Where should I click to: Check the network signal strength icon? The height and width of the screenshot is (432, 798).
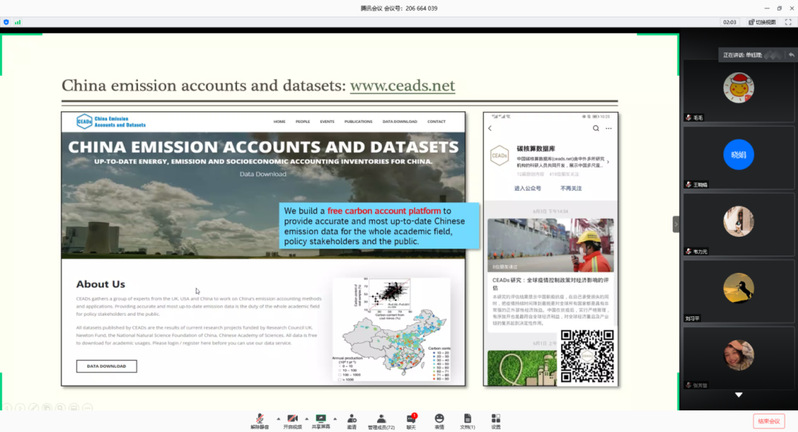tap(18, 22)
